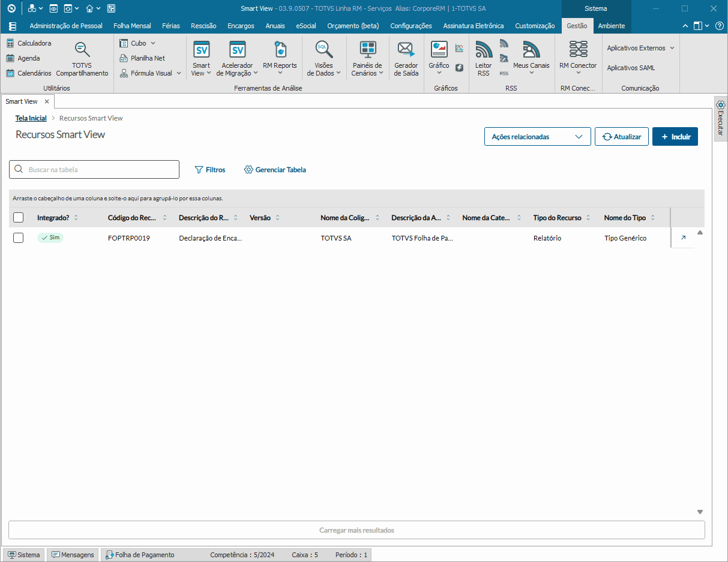Open RM Conector icon
The width and height of the screenshot is (728, 562).
click(578, 58)
